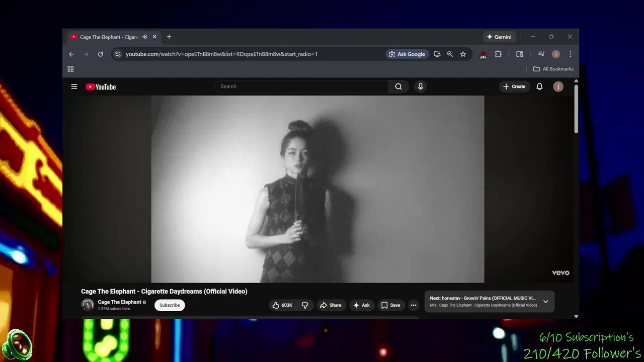Viewport: 644px width, 362px height.
Task: Click the video title text
Action: (164, 291)
